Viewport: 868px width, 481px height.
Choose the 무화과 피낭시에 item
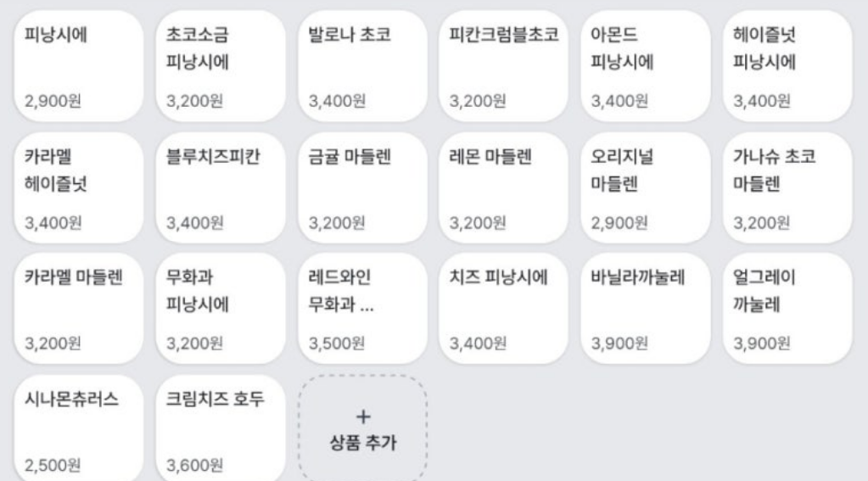(x=221, y=309)
